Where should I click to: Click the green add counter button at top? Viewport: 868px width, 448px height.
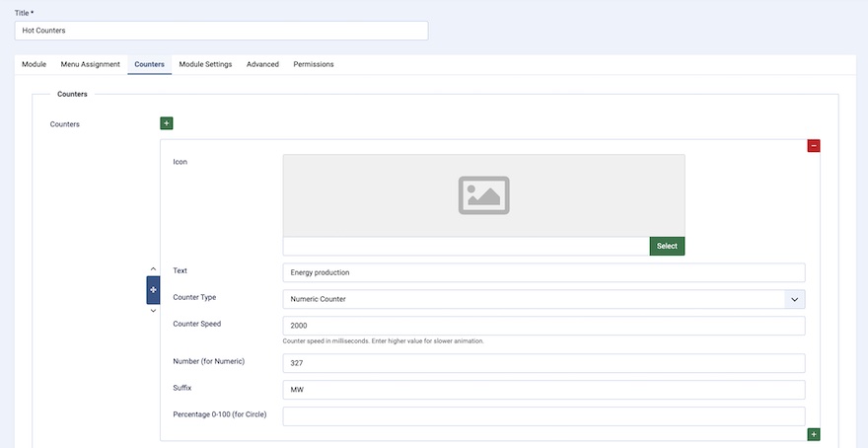point(167,123)
